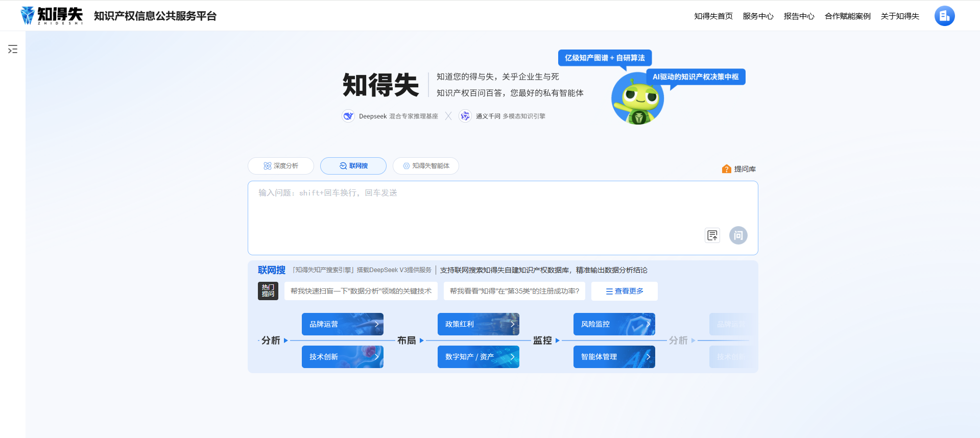Viewport: 980px width, 438px height.
Task: Click the 亿级知产图谱 + 自研算法 bubble
Action: pyautogui.click(x=605, y=58)
